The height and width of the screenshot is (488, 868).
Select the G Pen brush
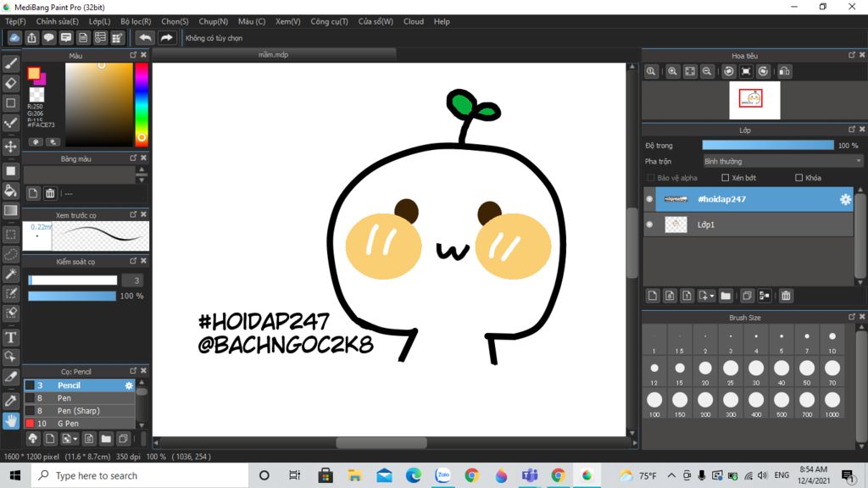pyautogui.click(x=80, y=424)
